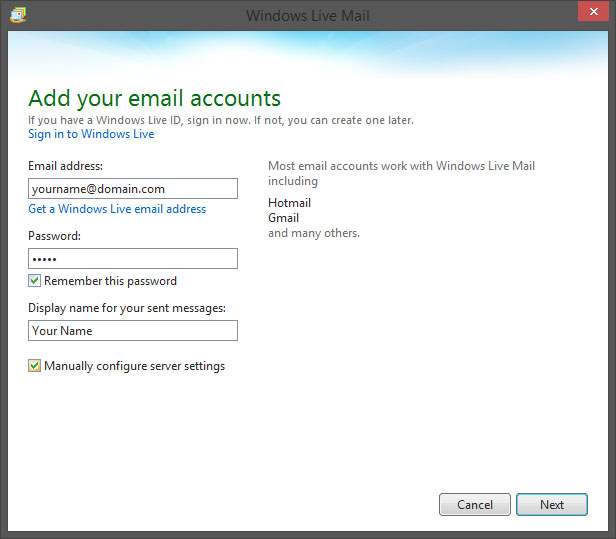Image resolution: width=616 pixels, height=539 pixels.
Task: Proceed with the Next button
Action: pyautogui.click(x=552, y=504)
